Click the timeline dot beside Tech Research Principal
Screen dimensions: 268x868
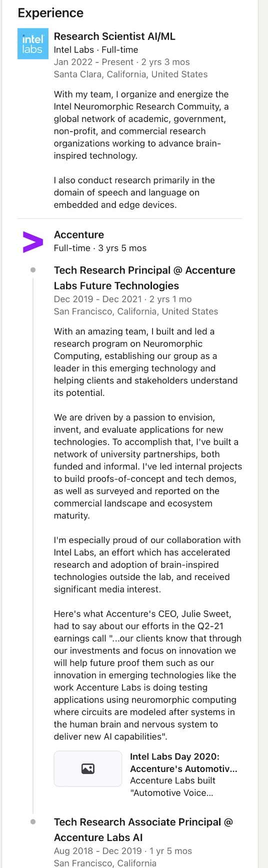33,270
